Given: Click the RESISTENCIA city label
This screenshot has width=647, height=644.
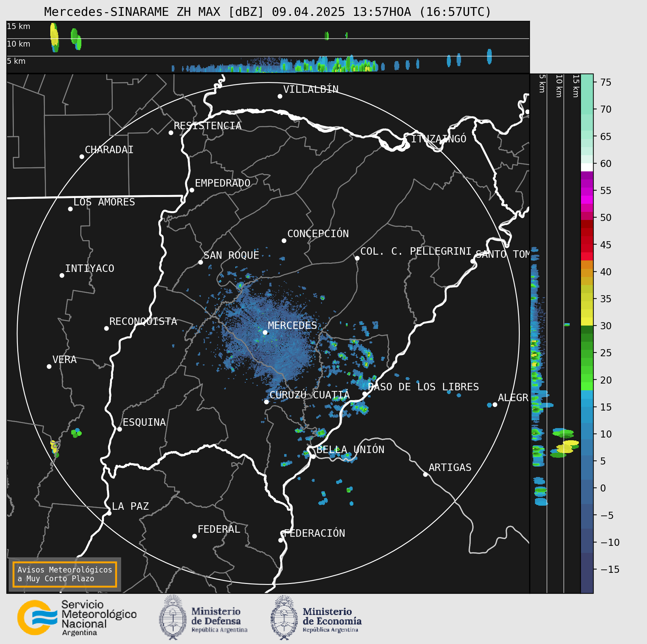Looking at the screenshot, I should pyautogui.click(x=208, y=125).
